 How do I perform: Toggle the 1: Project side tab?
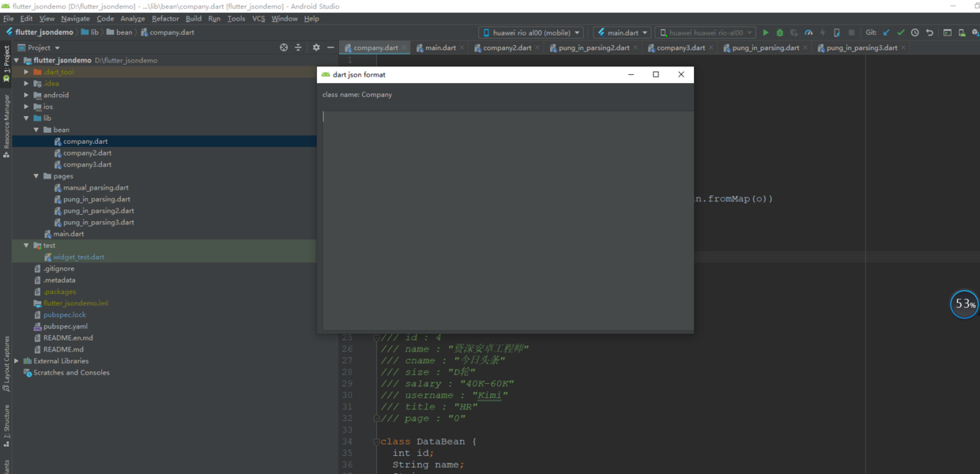tap(6, 63)
